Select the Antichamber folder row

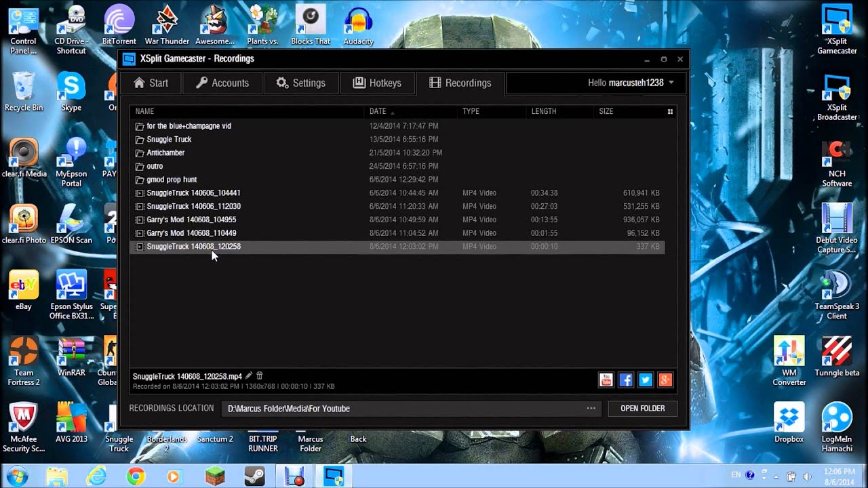[x=397, y=152]
